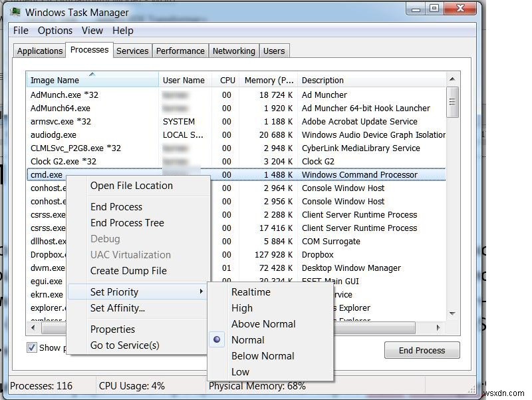Click the End Process button

tap(422, 350)
